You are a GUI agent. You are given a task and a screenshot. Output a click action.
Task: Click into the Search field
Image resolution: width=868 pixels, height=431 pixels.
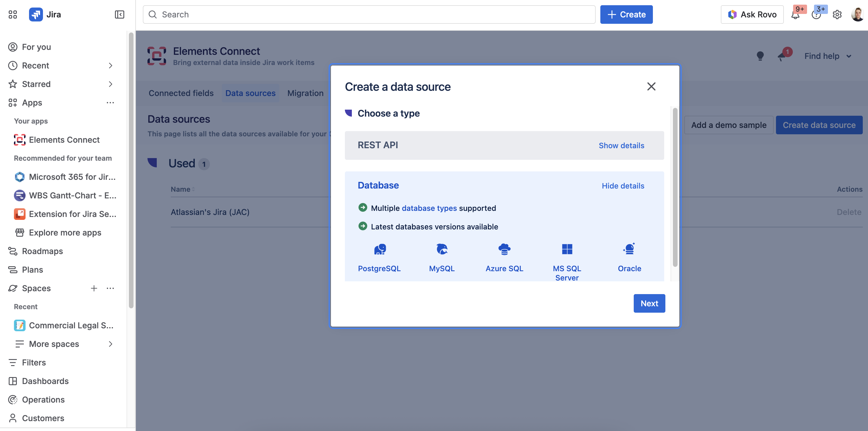click(x=369, y=15)
